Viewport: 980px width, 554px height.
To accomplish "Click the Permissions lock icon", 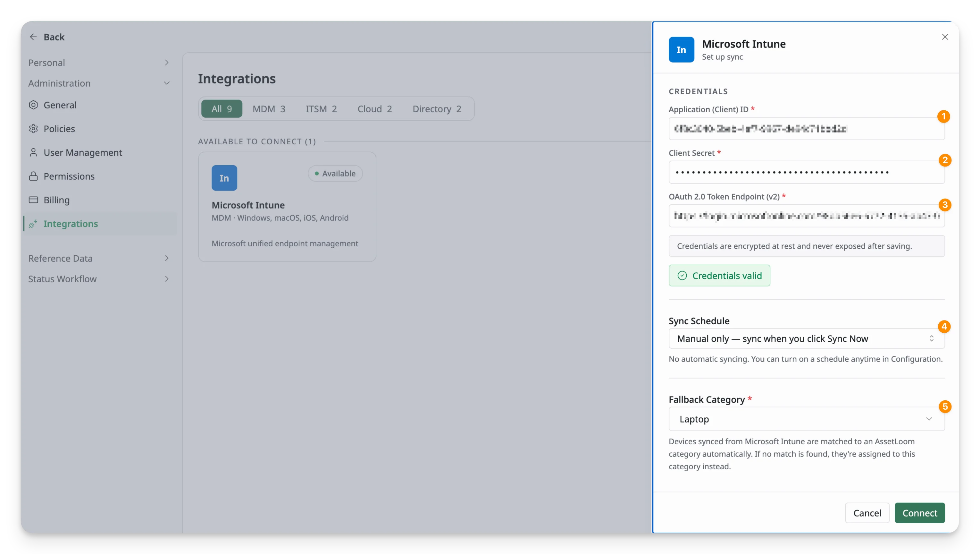I will point(33,176).
